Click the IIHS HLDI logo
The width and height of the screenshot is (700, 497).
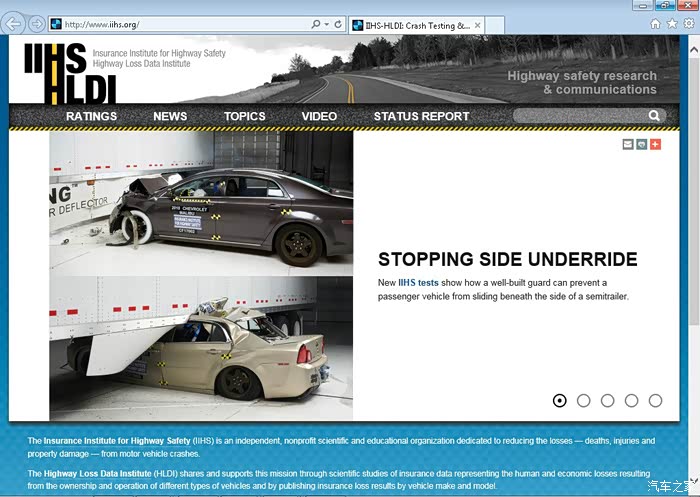(x=70, y=74)
